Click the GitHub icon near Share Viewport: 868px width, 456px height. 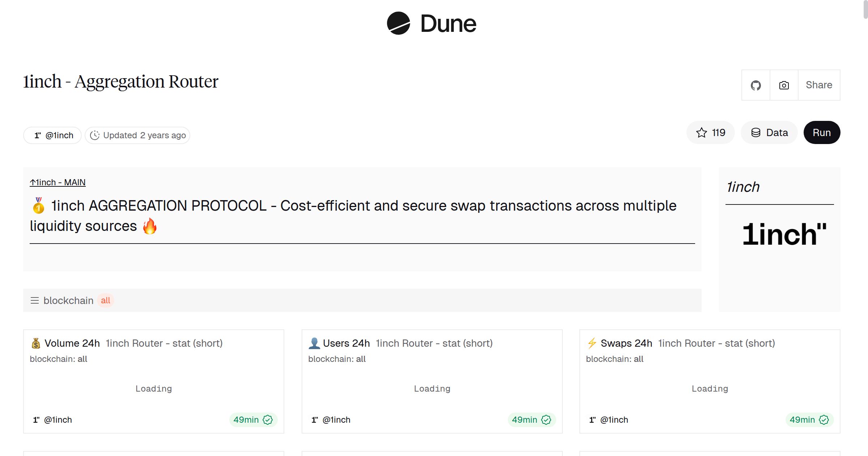click(x=756, y=85)
